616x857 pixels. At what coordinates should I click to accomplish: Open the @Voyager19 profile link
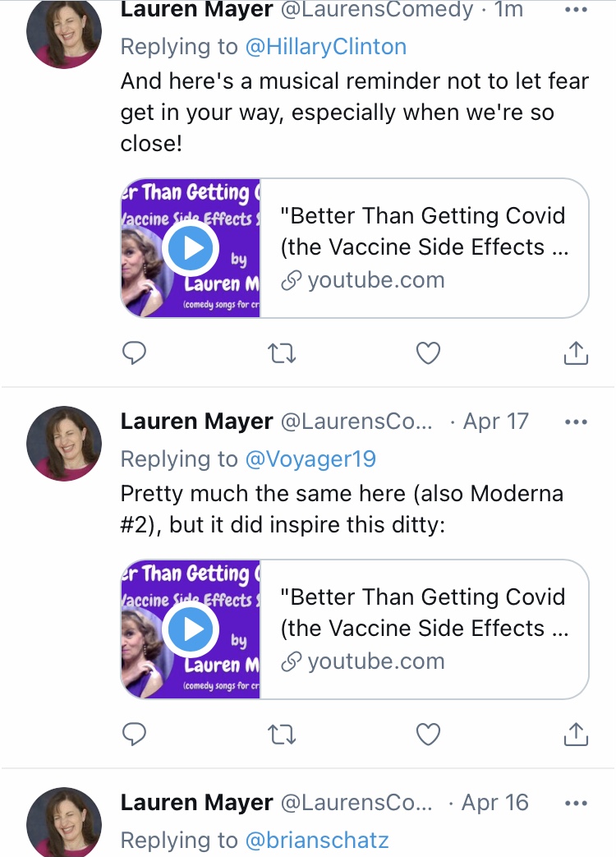coord(310,459)
